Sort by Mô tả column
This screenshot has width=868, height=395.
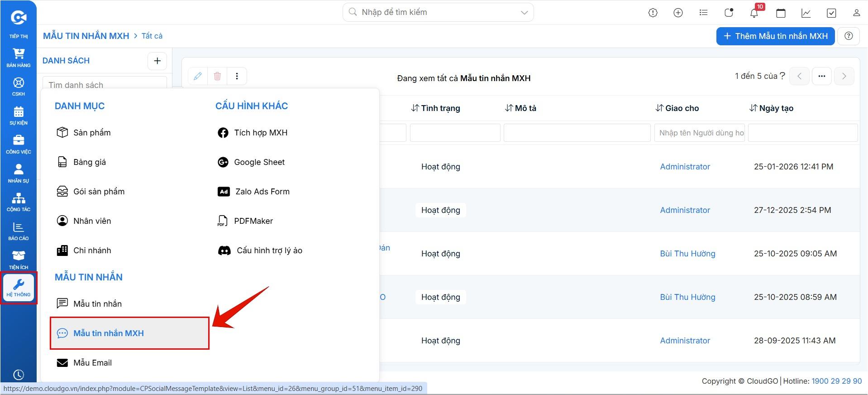click(520, 108)
